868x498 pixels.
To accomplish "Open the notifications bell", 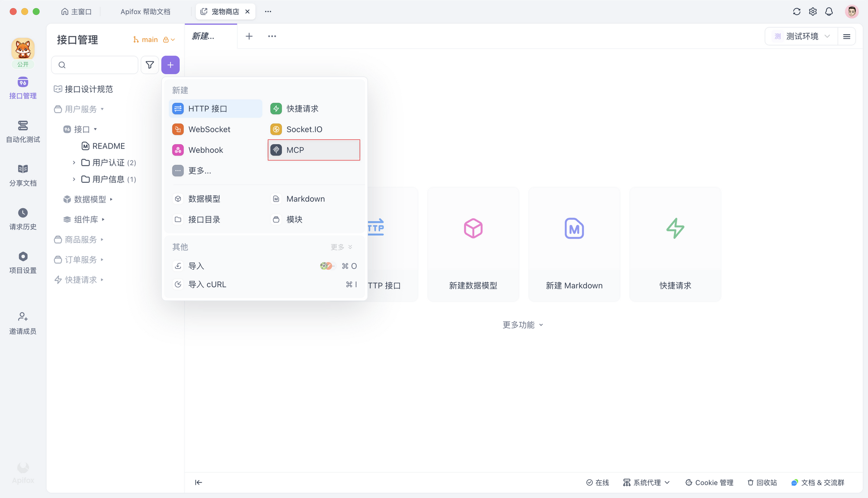I will pyautogui.click(x=829, y=11).
